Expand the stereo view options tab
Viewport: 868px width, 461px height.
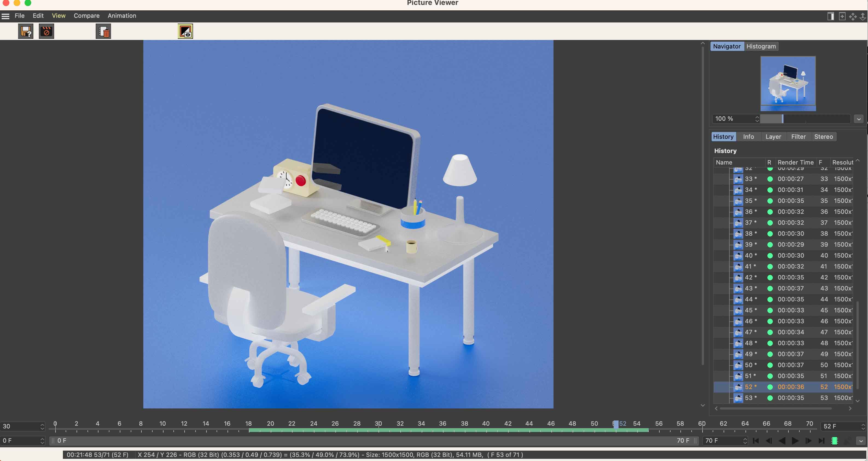(x=823, y=136)
